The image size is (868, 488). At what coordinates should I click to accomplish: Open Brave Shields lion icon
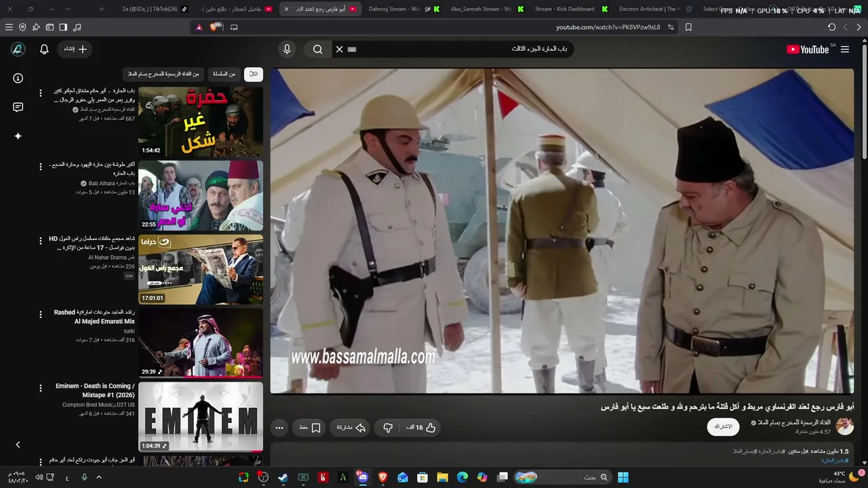(216, 27)
